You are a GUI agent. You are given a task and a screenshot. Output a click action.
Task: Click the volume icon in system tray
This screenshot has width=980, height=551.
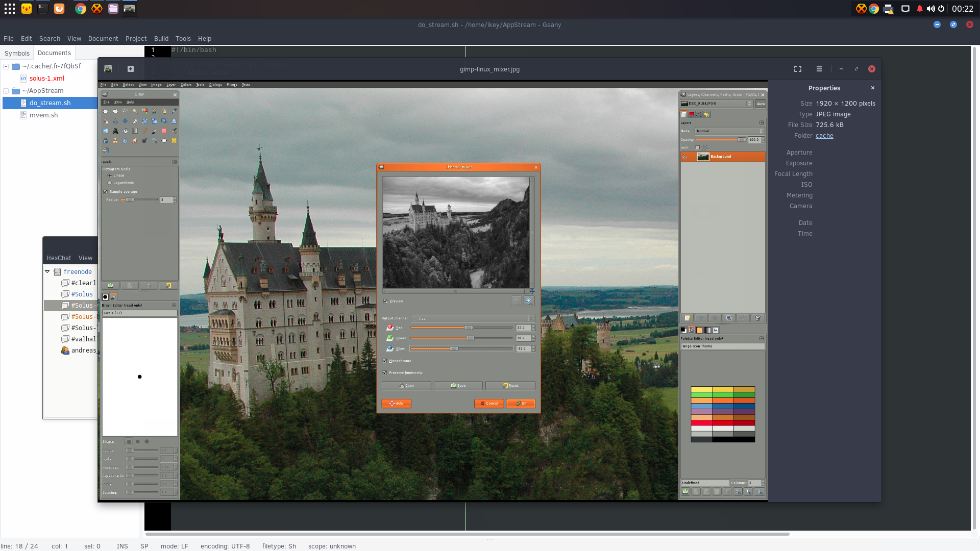(x=930, y=9)
